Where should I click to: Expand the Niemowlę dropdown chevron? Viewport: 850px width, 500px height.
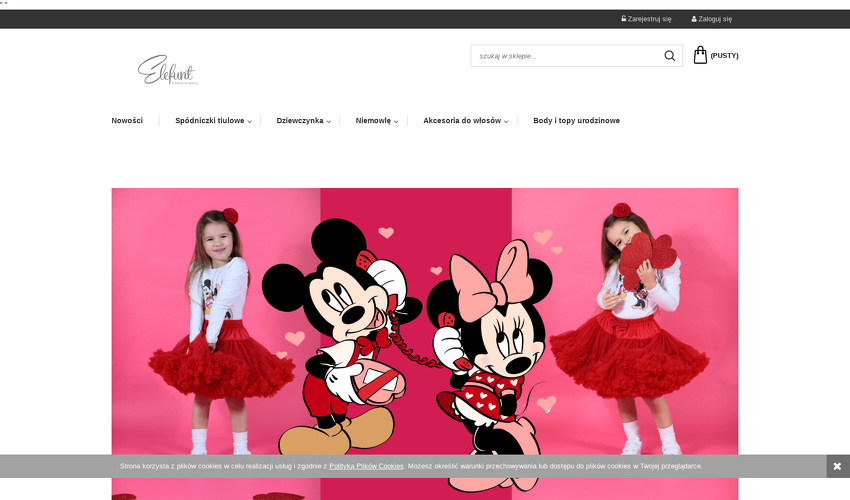click(x=396, y=121)
